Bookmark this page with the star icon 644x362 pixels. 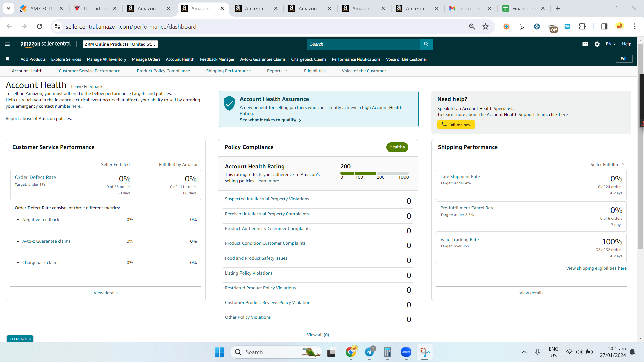(485, 26)
